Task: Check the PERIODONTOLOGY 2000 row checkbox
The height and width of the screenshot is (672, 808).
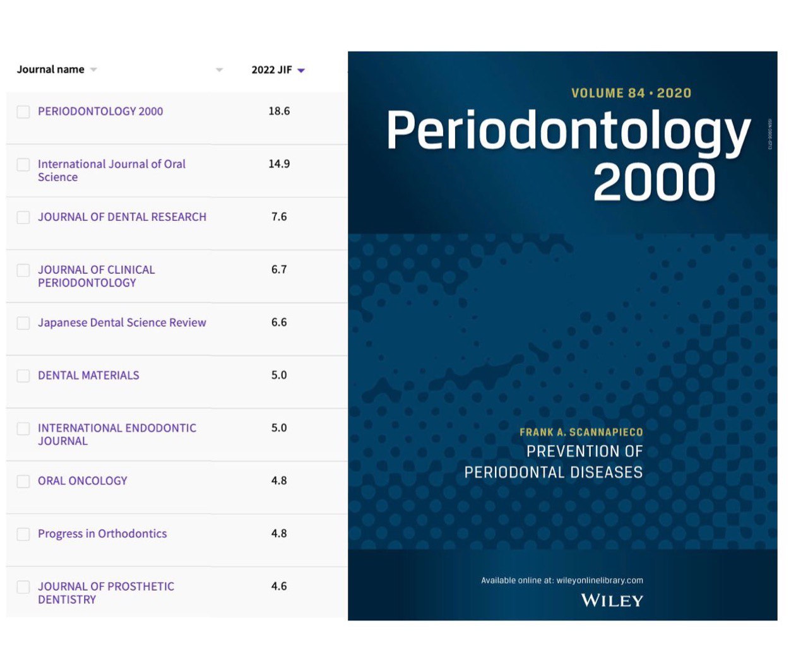Action: click(x=23, y=112)
